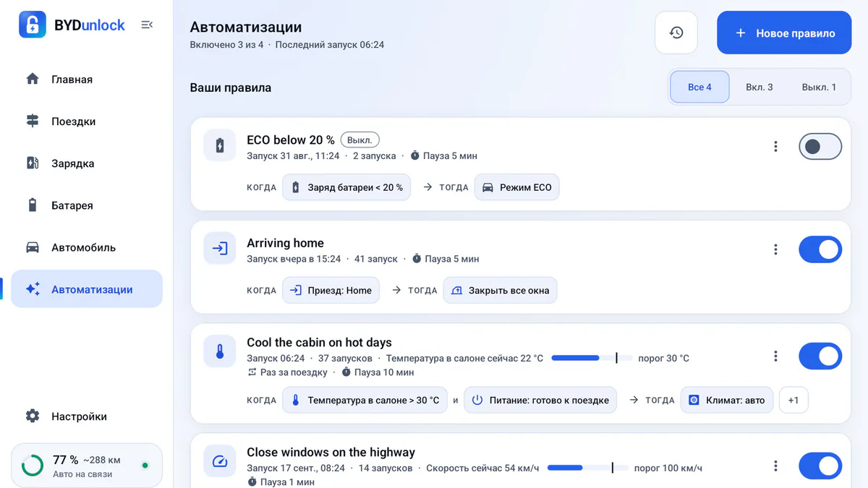Go to Главная in the sidebar
The height and width of the screenshot is (488, 868).
pos(87,80)
